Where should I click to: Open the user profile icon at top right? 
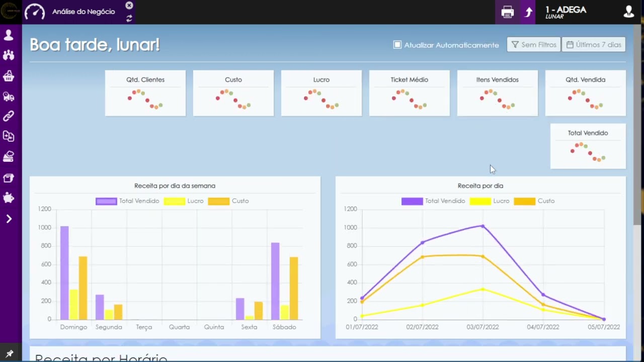pos(629,12)
